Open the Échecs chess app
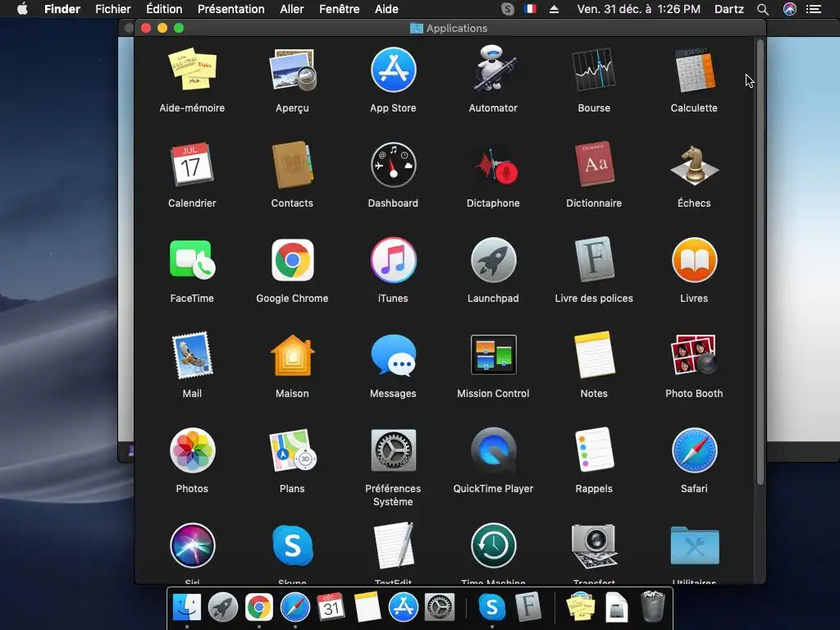 (694, 165)
